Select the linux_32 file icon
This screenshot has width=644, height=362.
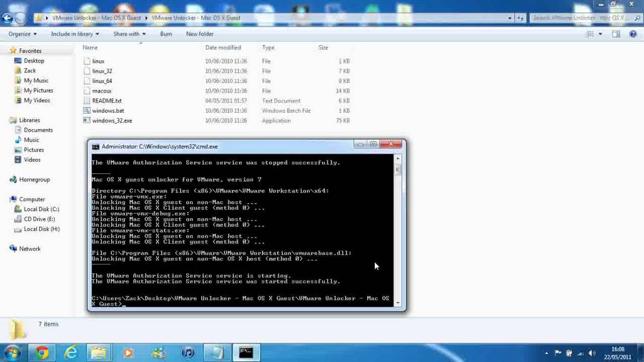point(87,71)
